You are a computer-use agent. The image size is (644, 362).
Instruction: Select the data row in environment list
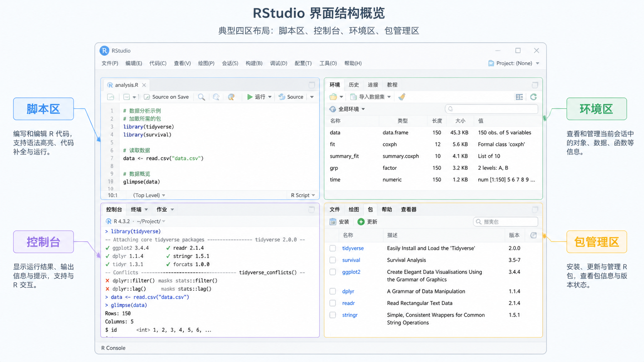433,133
